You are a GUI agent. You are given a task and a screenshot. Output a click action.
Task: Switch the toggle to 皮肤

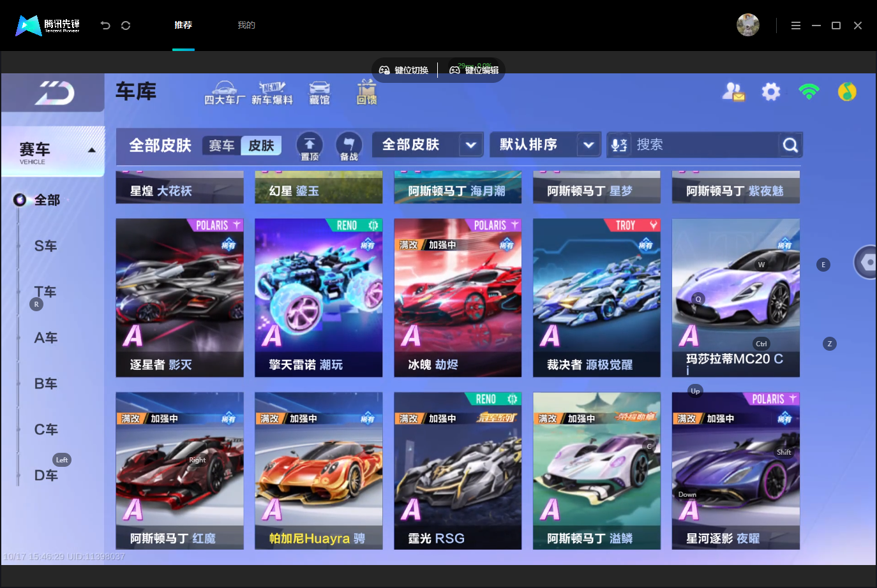(261, 145)
